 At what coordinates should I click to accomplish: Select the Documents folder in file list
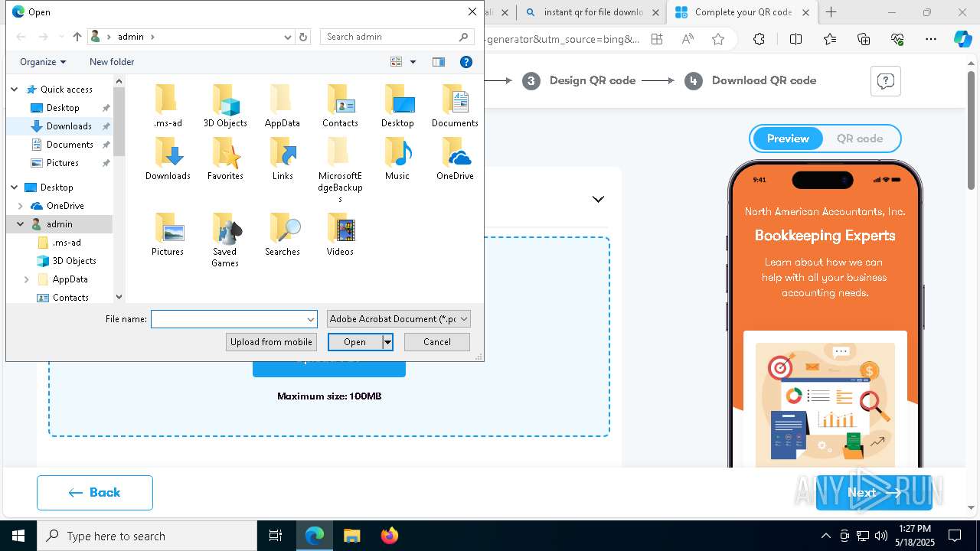[x=455, y=106]
